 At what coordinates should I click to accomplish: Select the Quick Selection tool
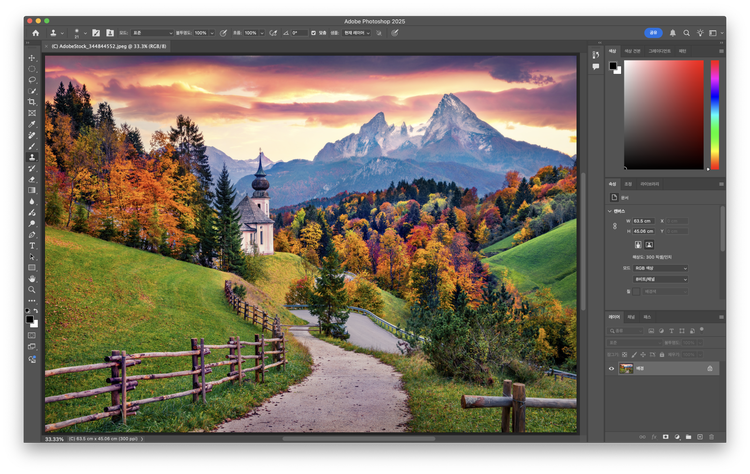(32, 91)
